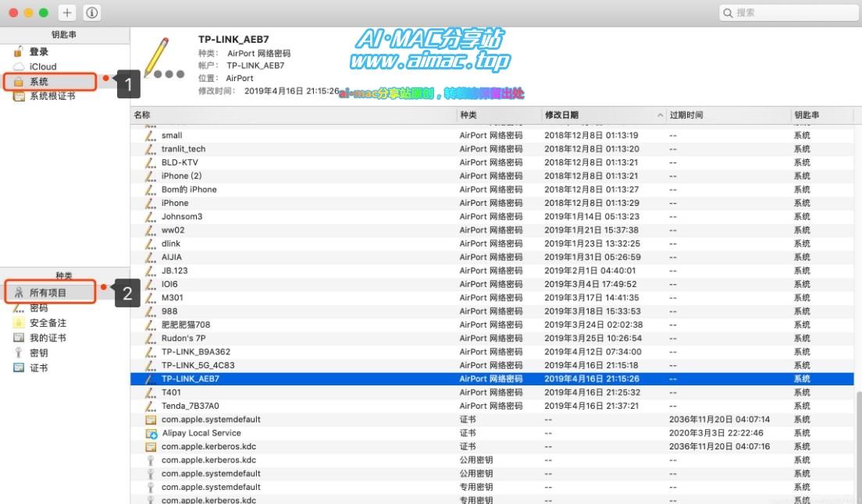This screenshot has height=504, width=862.
Task: Click the pencil icon on the T401 row
Action: (x=150, y=392)
